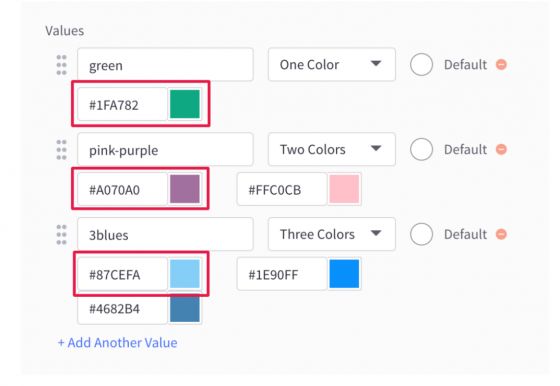Set green as the Default radio option
This screenshot has width=560, height=386.
point(421,65)
